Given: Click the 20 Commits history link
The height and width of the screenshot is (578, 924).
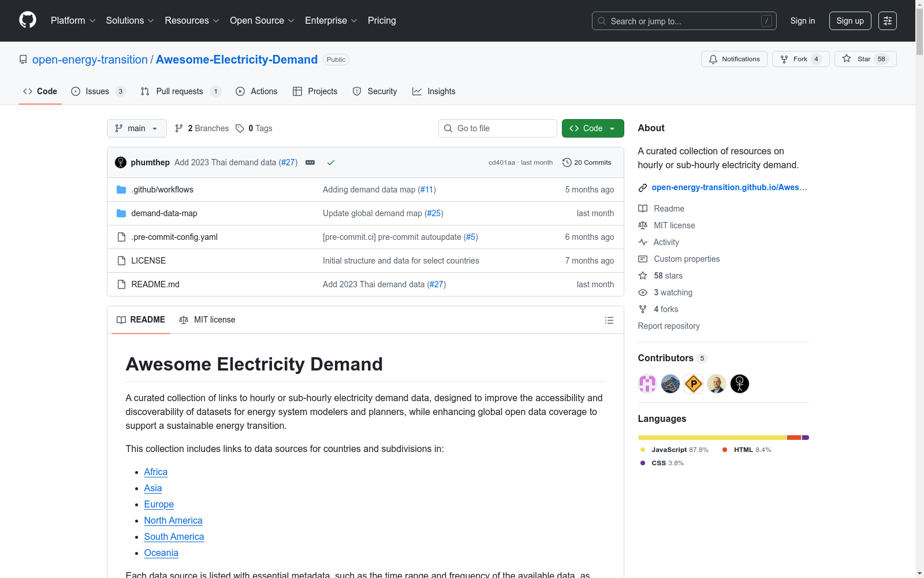Looking at the screenshot, I should 587,162.
